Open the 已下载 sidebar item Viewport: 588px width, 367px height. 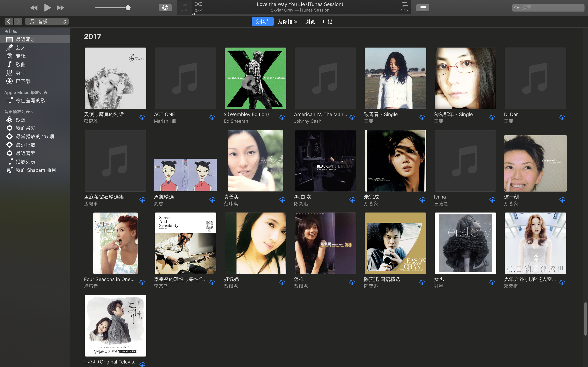23,81
